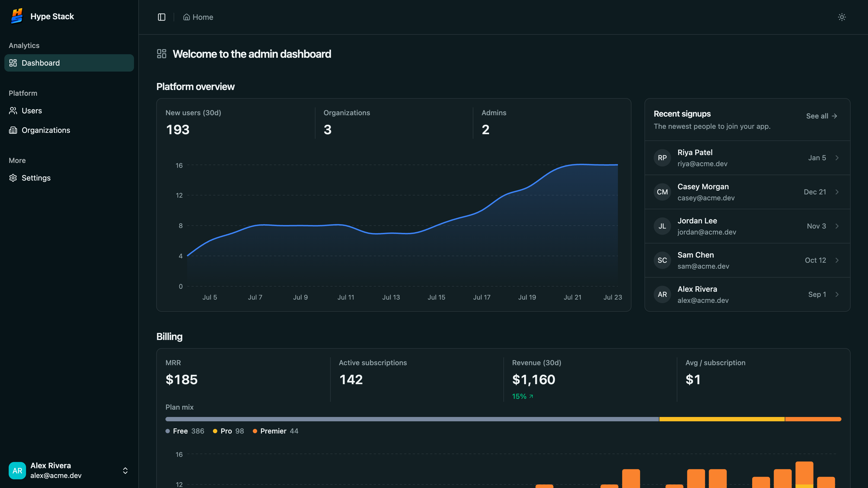Viewport: 868px width, 488px height.
Task: Open the Alex Rivera signup entry
Action: (x=747, y=294)
